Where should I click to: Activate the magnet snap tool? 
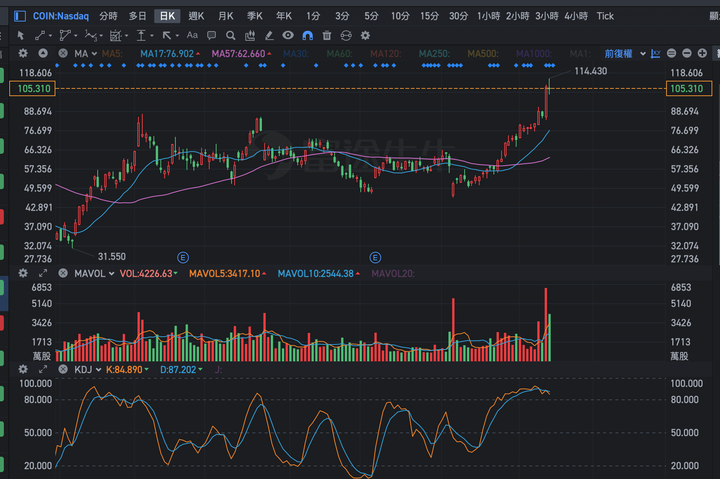pyautogui.click(x=307, y=35)
